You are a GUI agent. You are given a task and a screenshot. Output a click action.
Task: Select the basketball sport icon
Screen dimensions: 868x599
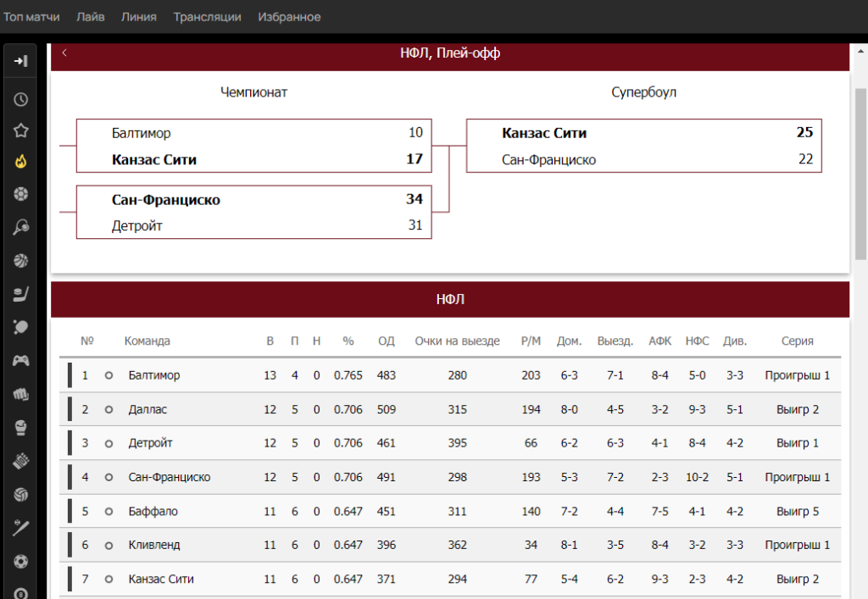pos(20,260)
